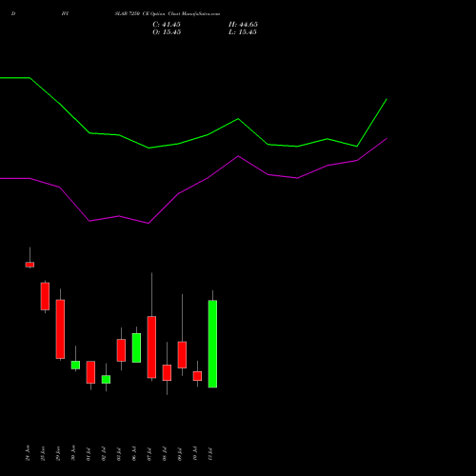
Task: Select the small green candle above 30 Jun
Action: pyautogui.click(x=75, y=365)
